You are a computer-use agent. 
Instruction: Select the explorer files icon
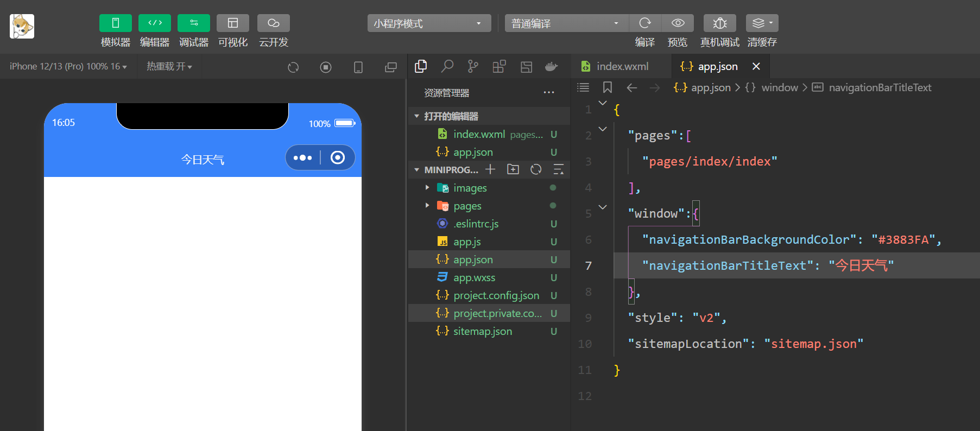click(x=421, y=66)
